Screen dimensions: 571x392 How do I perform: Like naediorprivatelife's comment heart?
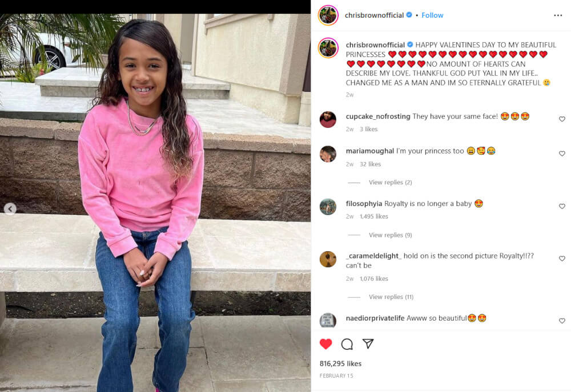click(x=562, y=321)
